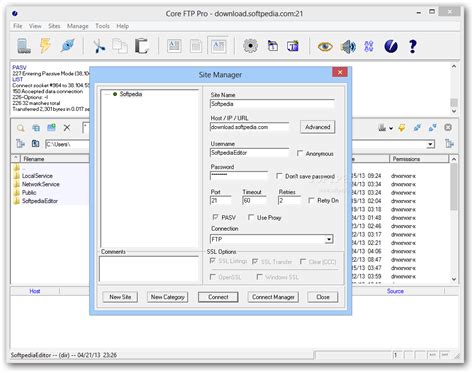
Task: Close Site Manager with red X
Action: [x=340, y=72]
